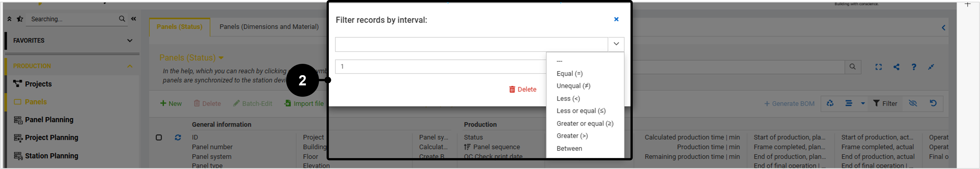Click the share icon
Screen dimensions: 980x169
[x=896, y=67]
